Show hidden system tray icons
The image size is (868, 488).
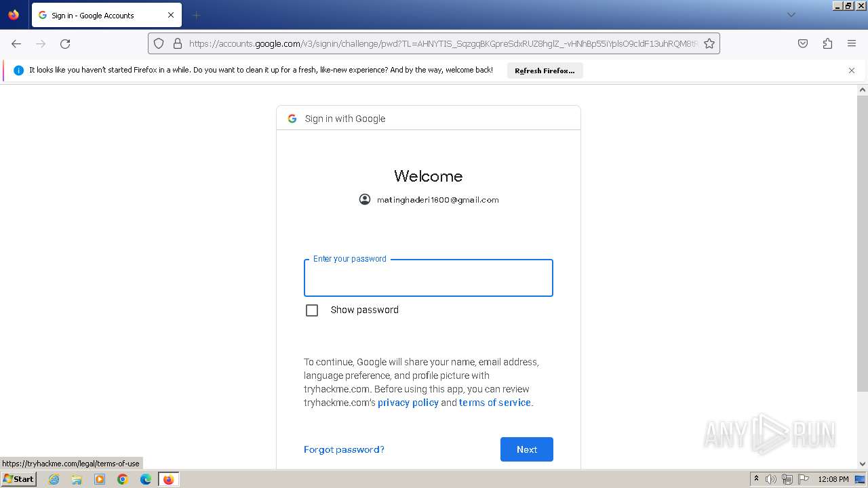click(x=756, y=479)
